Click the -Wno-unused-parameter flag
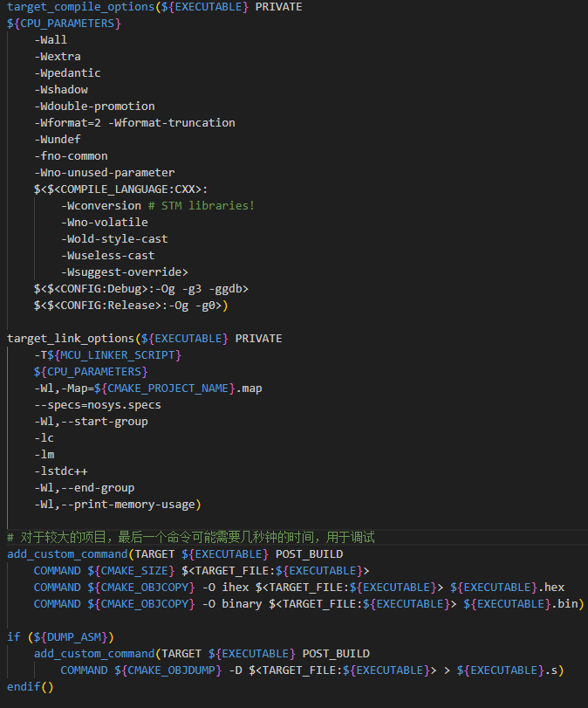588x708 pixels. tap(104, 173)
